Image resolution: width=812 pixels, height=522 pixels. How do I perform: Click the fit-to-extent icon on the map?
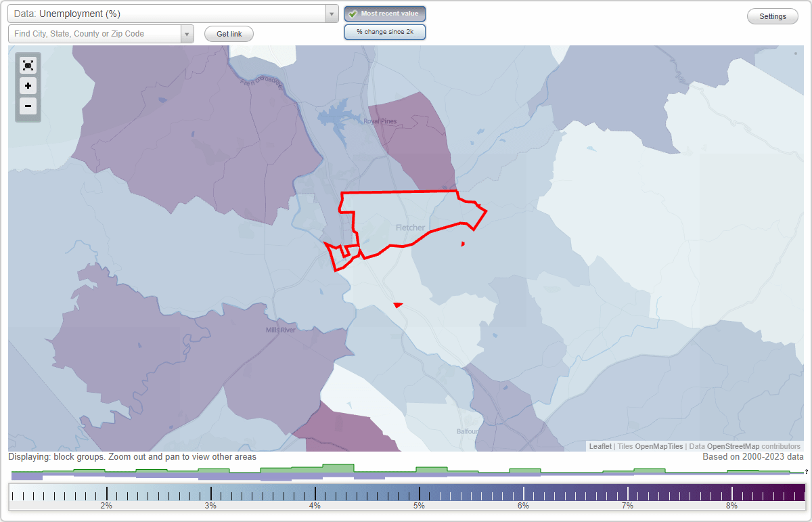(28, 65)
